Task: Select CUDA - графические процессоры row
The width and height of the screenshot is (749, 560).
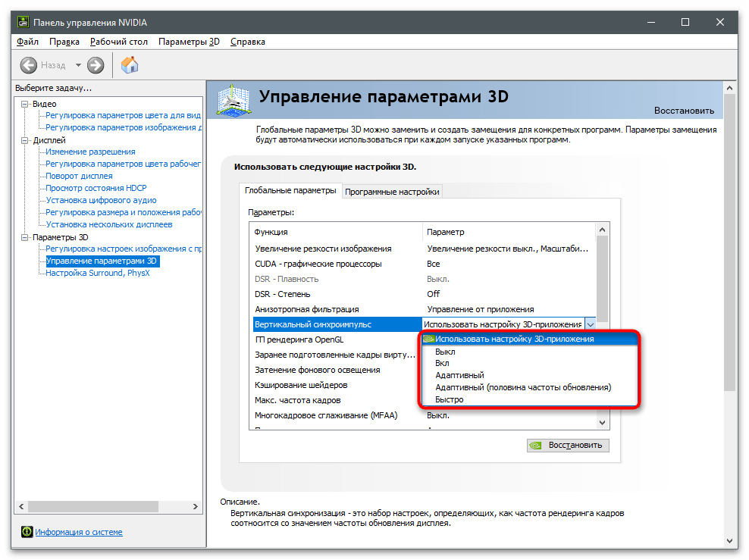Action: (x=425, y=264)
